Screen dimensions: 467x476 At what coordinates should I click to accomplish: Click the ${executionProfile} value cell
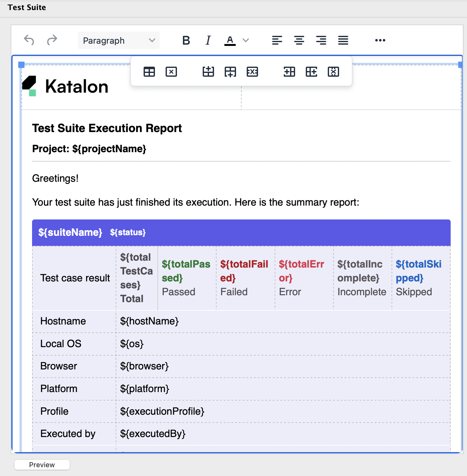283,412
